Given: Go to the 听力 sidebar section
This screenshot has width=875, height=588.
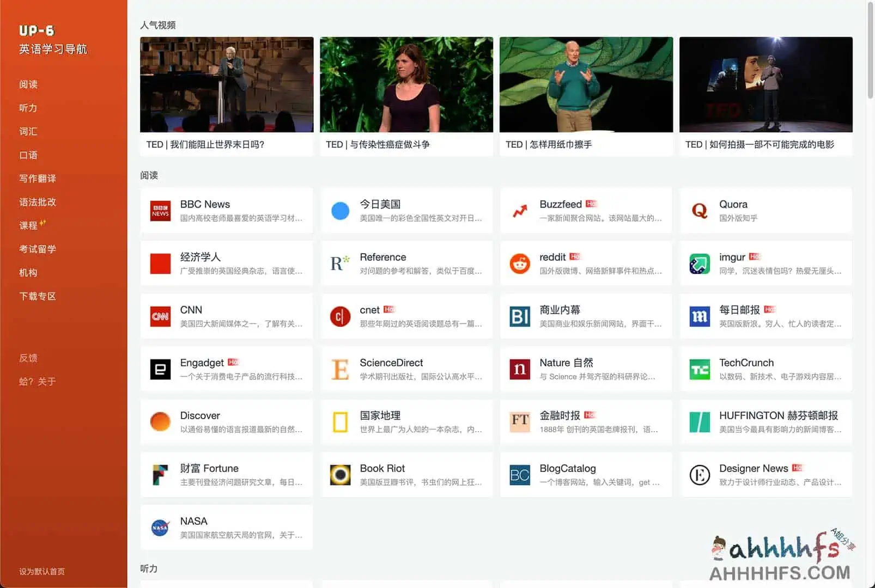Looking at the screenshot, I should (x=28, y=108).
